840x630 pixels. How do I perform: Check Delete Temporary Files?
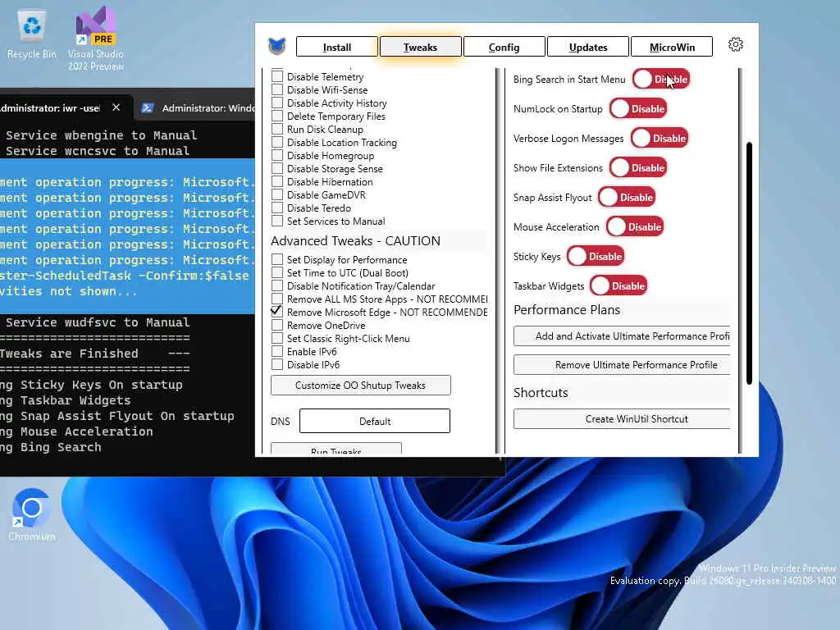[x=277, y=116]
